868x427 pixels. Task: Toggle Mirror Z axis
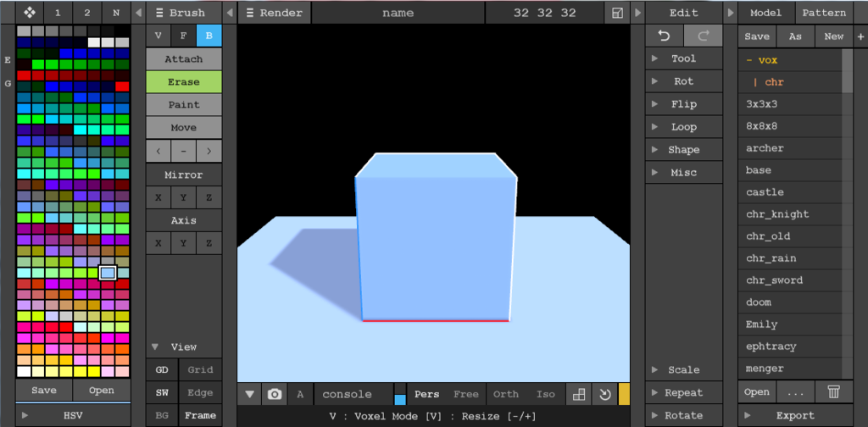(x=209, y=197)
